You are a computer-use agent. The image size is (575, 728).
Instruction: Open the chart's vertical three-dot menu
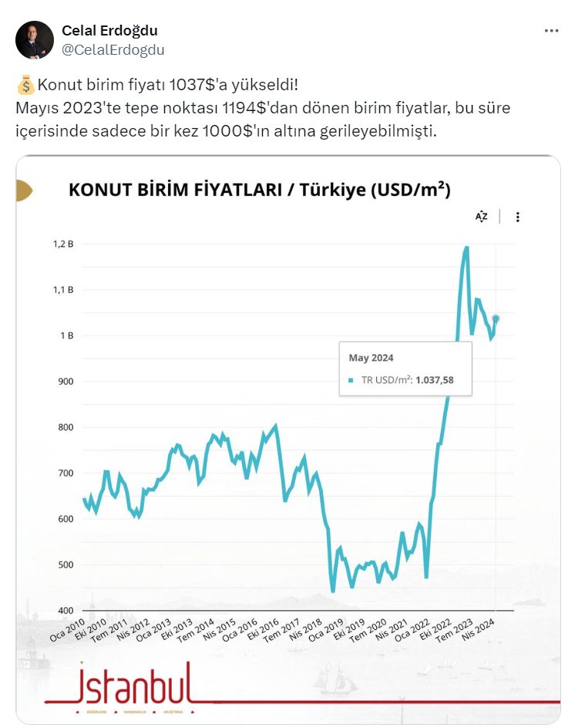518,217
